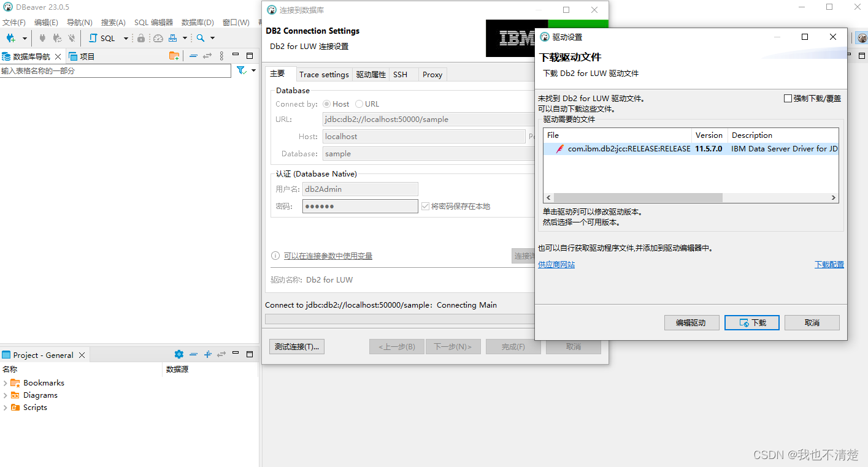The image size is (868, 467).
Task: Minimize the Project - General panel
Action: 236,354
